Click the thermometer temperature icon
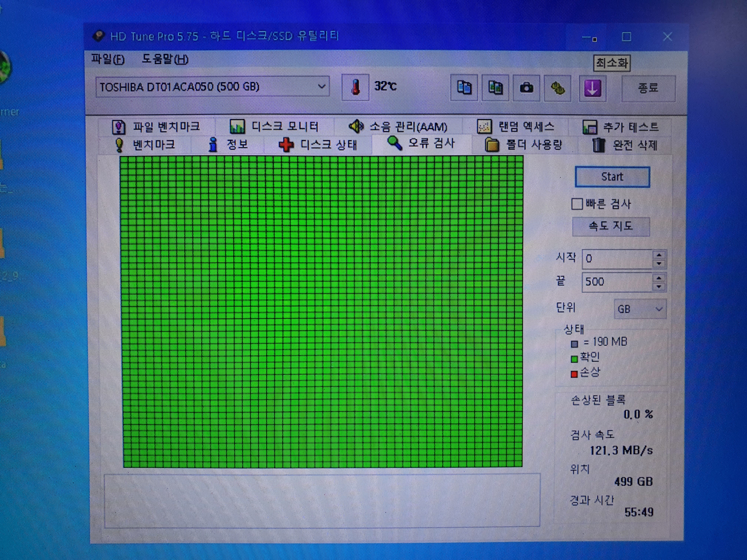 pyautogui.click(x=355, y=87)
